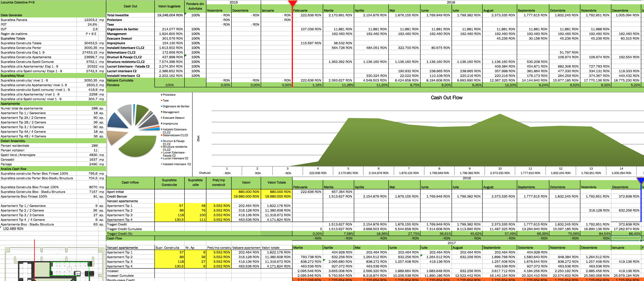Click the Management legend color marker
The image size is (644, 281).
tap(162, 112)
